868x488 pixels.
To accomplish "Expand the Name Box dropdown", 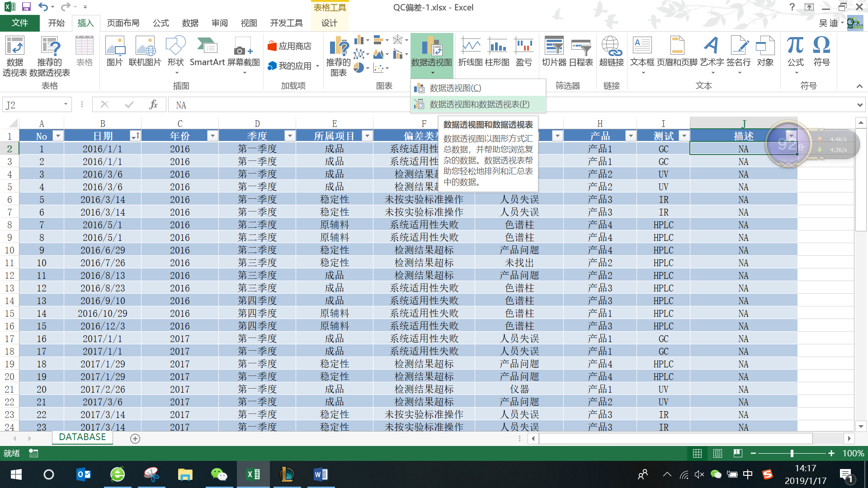I will pyautogui.click(x=66, y=104).
